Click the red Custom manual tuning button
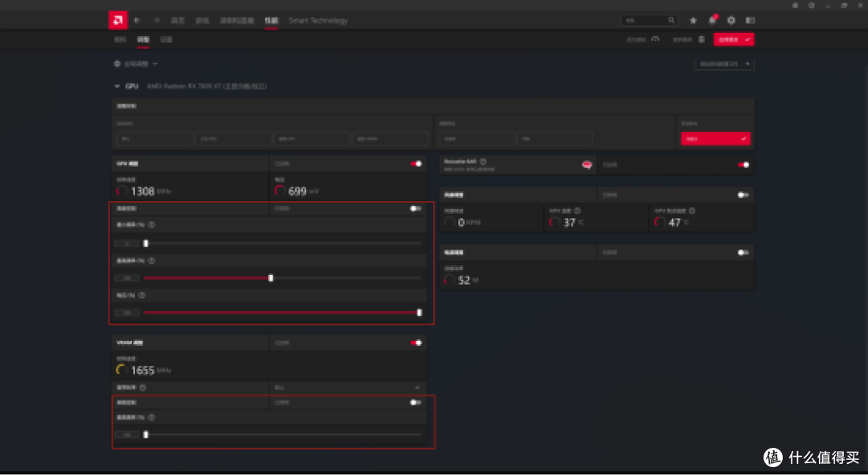 click(x=716, y=138)
